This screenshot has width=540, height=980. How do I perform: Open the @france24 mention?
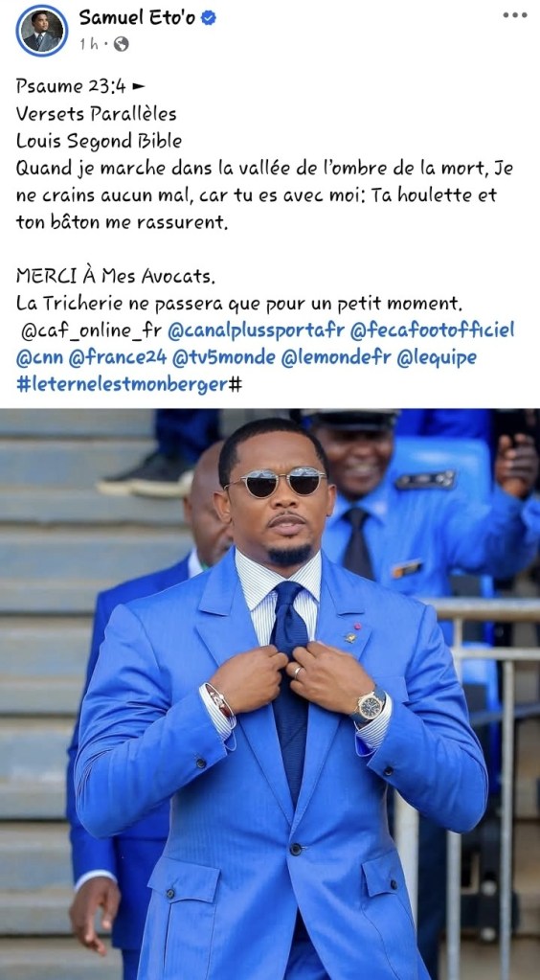click(118, 357)
